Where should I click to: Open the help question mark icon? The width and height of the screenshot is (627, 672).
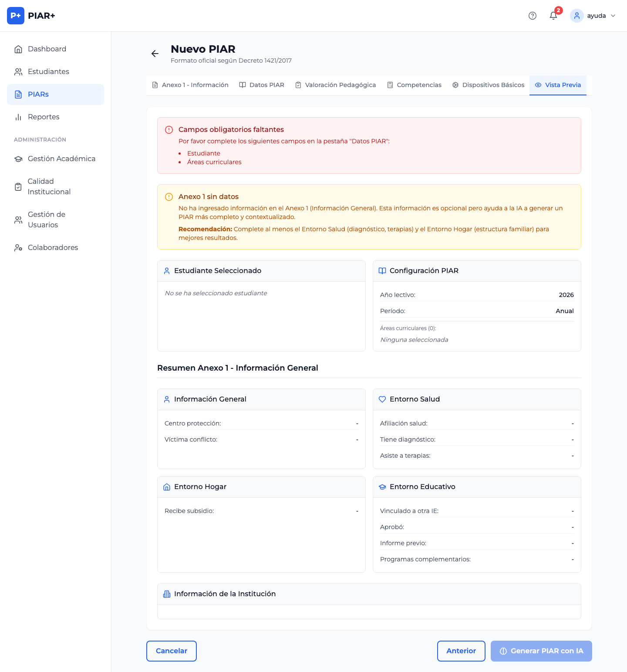click(532, 16)
